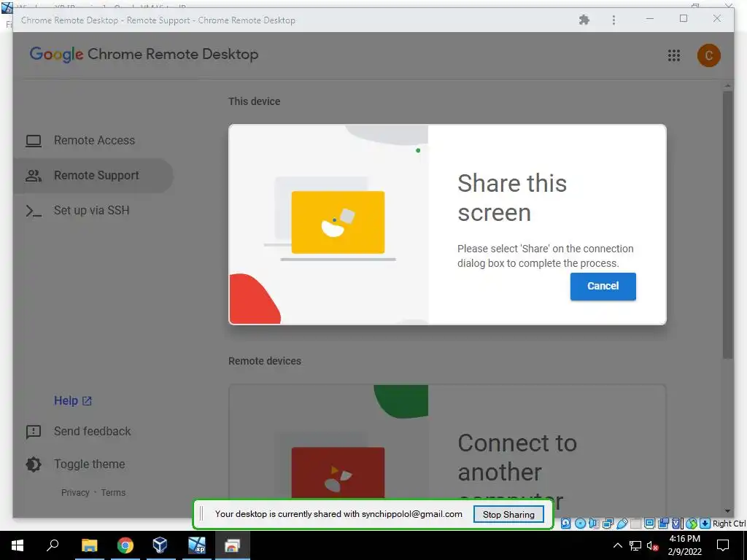Click the 'Remote devices' heading
Screen dimensions: 747x560
coord(264,361)
